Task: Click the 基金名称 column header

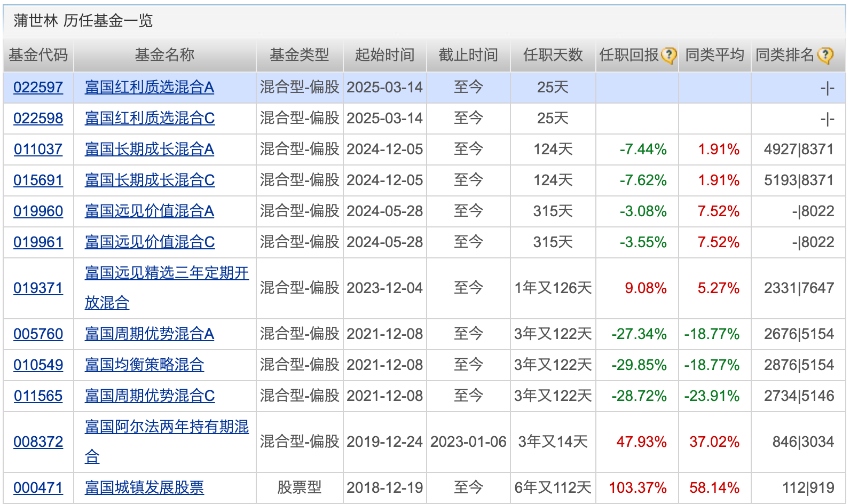Action: coord(164,55)
